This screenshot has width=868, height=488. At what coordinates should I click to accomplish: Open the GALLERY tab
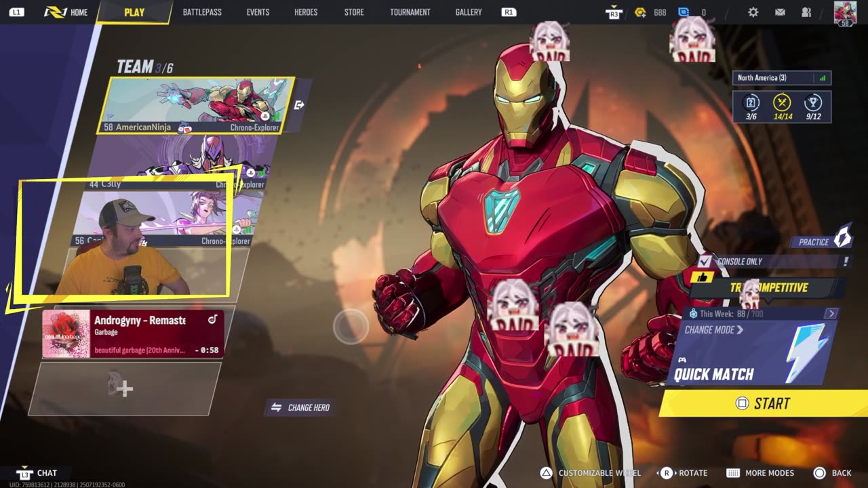tap(469, 12)
